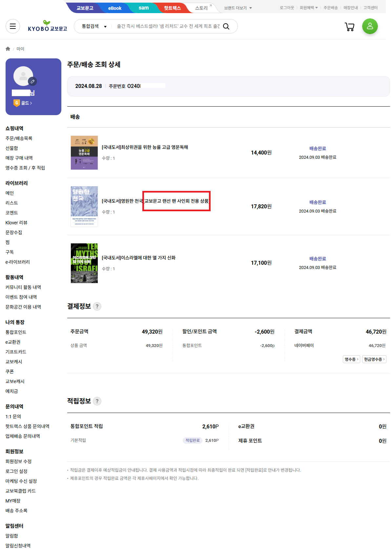The image size is (392, 555).
Task: Open 커뮤니티 활동 내역 in sidebar
Action: (x=23, y=287)
